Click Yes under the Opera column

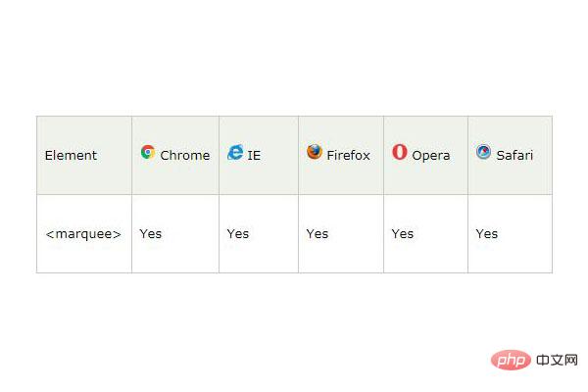(x=402, y=234)
